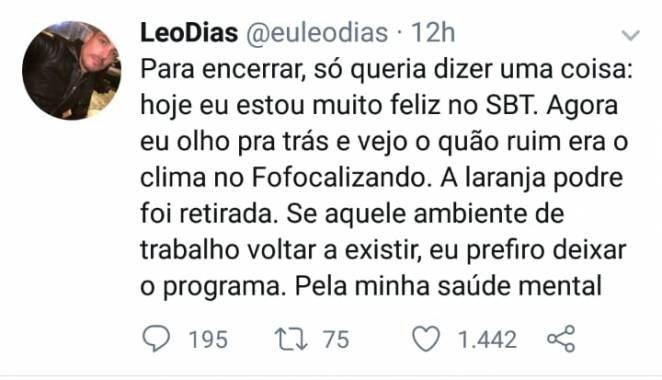This screenshot has width=662, height=380.
Task: Retweet using the arrows icon
Action: point(290,339)
